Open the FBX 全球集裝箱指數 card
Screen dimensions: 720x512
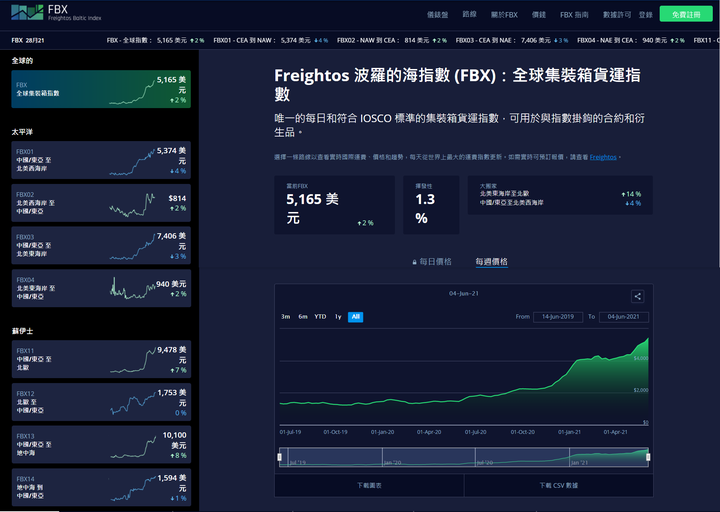tap(101, 89)
